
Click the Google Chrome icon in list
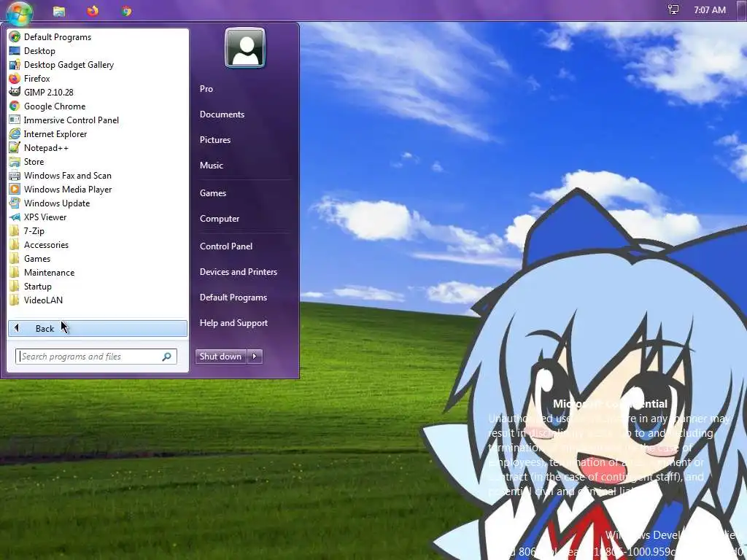(x=15, y=106)
